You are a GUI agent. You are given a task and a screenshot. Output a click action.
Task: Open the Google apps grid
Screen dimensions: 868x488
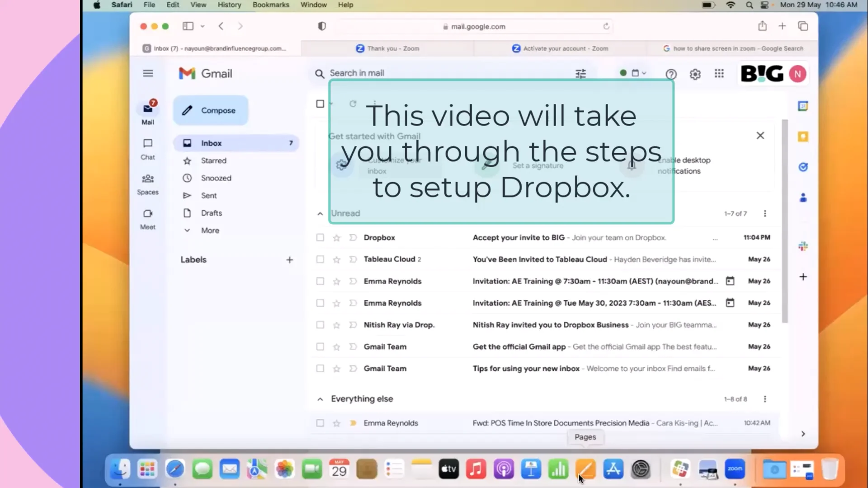(x=719, y=74)
